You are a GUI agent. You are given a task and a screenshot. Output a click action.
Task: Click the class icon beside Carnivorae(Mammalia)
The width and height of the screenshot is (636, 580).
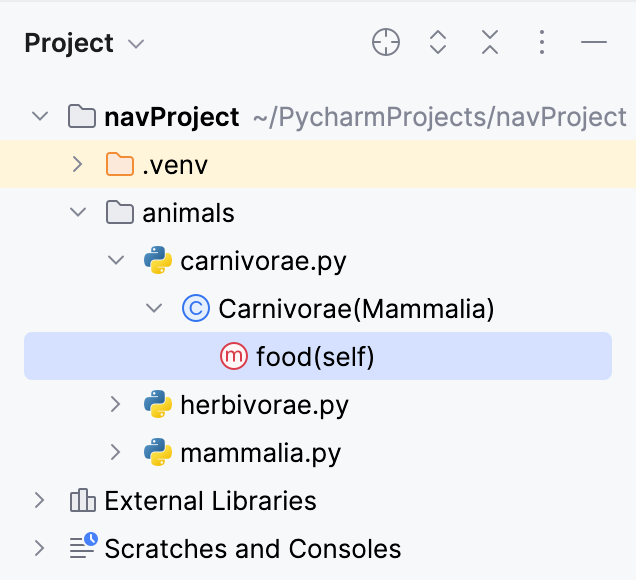click(195, 309)
